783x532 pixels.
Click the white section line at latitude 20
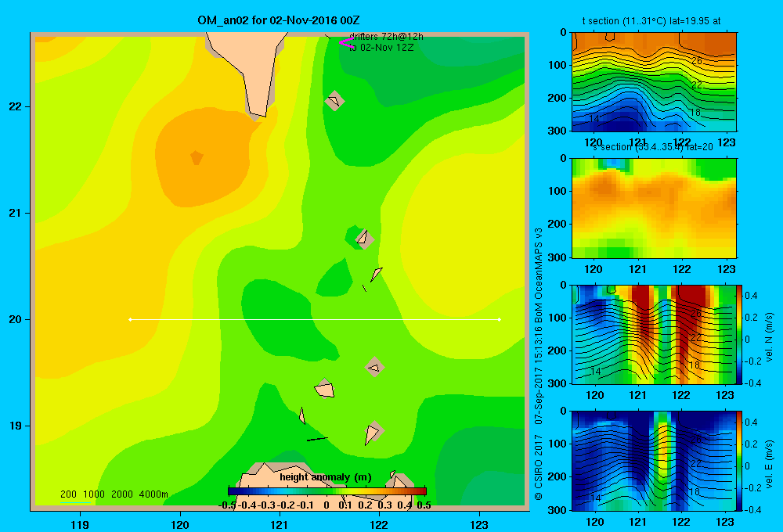pyautogui.click(x=315, y=319)
